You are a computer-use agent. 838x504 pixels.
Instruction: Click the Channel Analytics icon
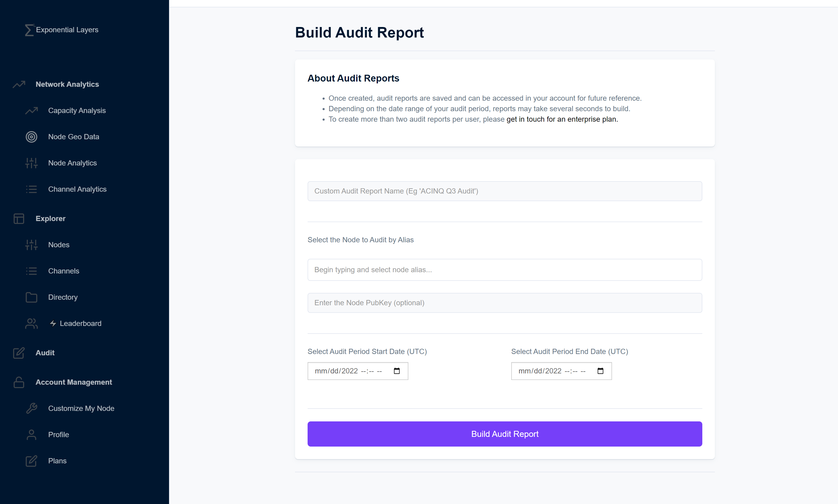click(x=31, y=189)
